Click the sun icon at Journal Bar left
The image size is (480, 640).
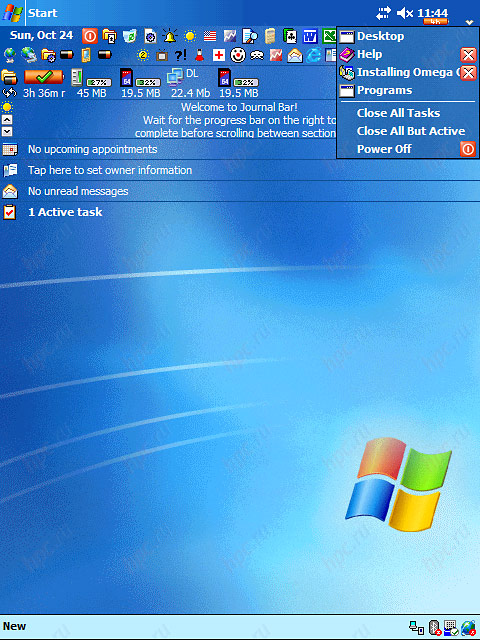click(7, 107)
